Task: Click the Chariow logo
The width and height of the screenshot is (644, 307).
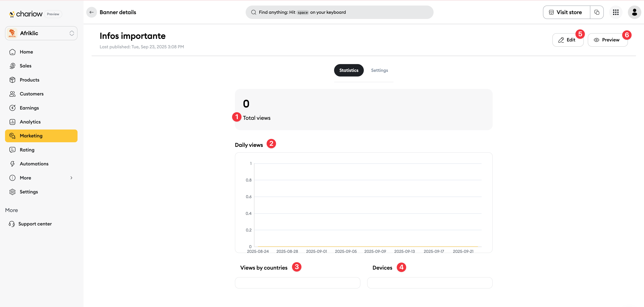Action: pyautogui.click(x=26, y=14)
